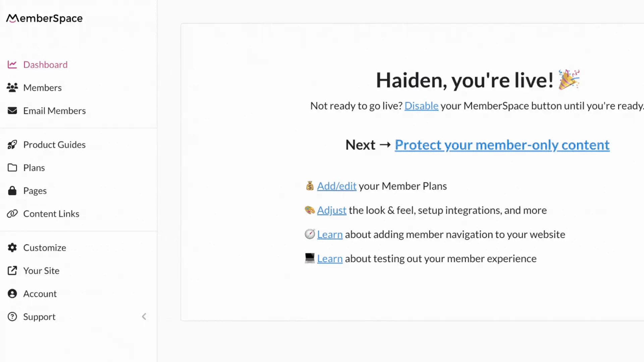Click Learn about member navigation link
This screenshot has width=644, height=362.
coord(329,234)
